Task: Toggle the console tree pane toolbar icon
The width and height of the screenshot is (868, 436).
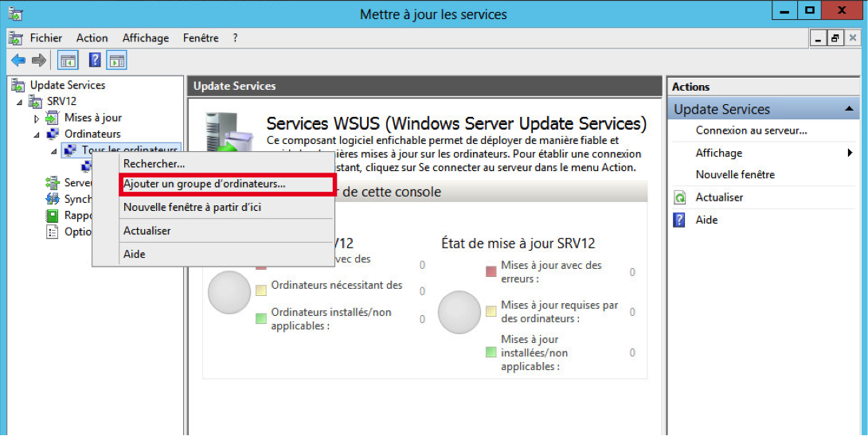Action: [x=68, y=60]
